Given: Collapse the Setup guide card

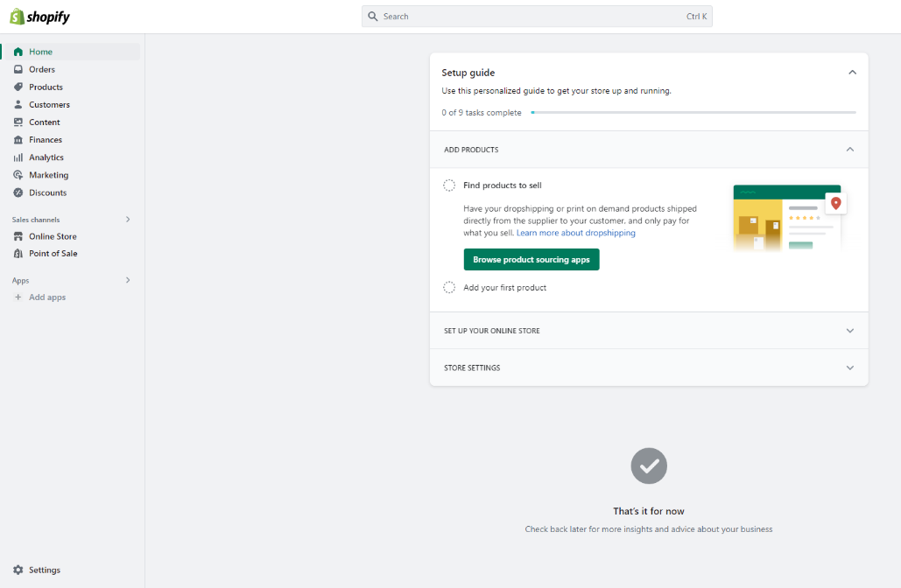Looking at the screenshot, I should [853, 73].
